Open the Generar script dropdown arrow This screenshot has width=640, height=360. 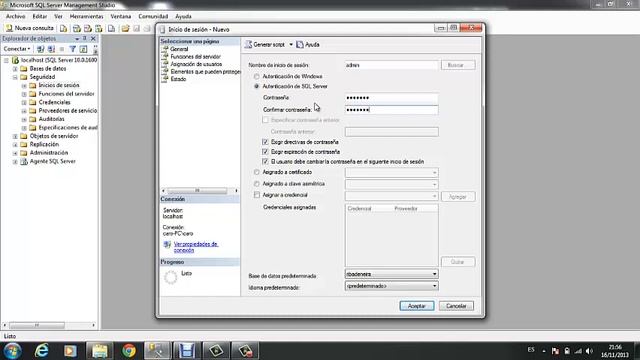click(x=291, y=44)
